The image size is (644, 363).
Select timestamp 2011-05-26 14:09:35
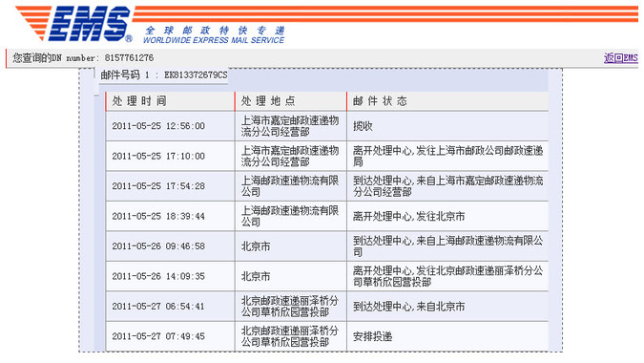coord(158,276)
